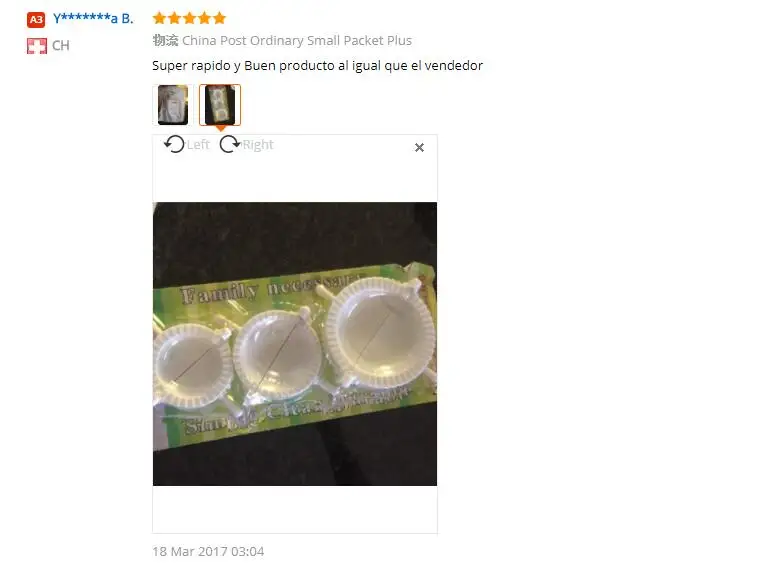Click the China Post Ordinary Small Packet Plus text
This screenshot has height=565, width=768.
pyautogui.click(x=297, y=41)
